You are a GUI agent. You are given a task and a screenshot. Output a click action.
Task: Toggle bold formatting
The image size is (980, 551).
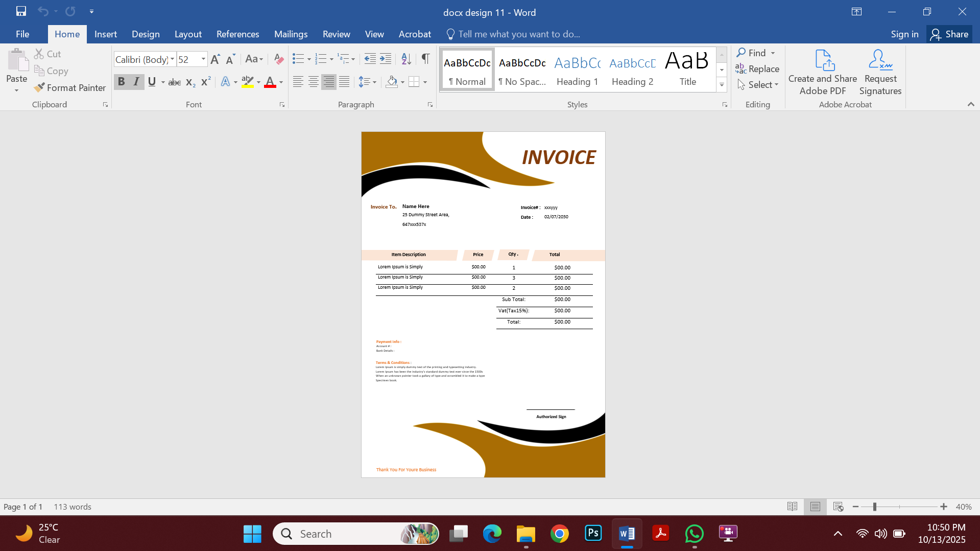[121, 81]
